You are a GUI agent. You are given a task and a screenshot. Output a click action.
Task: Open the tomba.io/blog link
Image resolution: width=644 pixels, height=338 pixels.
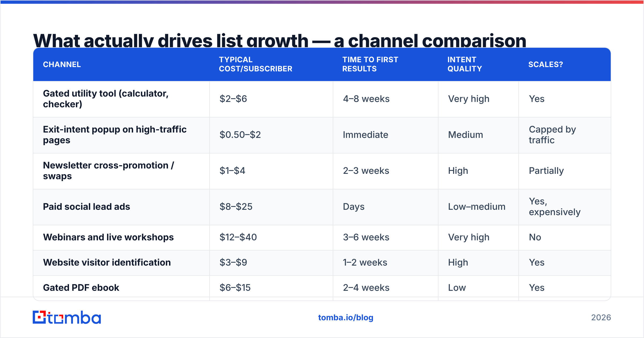[x=346, y=318]
